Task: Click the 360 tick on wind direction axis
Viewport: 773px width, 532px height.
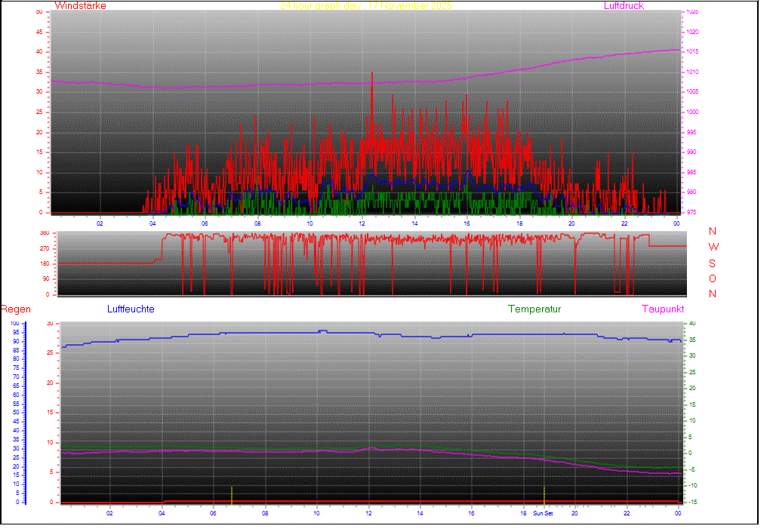Action: click(x=43, y=233)
